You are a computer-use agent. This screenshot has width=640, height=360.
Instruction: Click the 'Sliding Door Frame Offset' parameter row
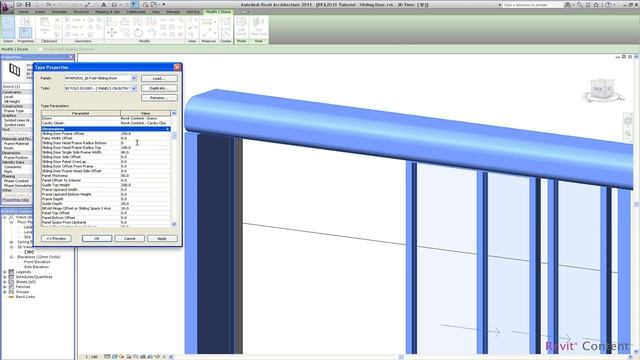click(x=106, y=133)
